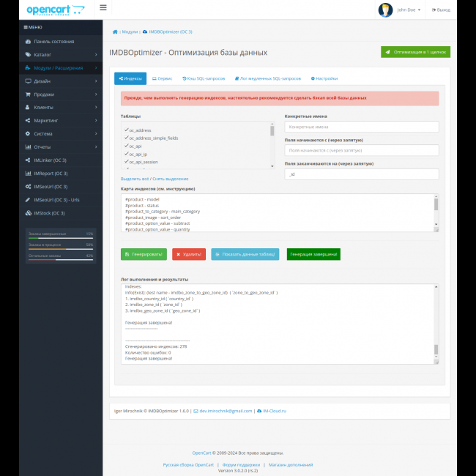Click the OpenCart logo
The height and width of the screenshot is (476, 476).
[55, 10]
